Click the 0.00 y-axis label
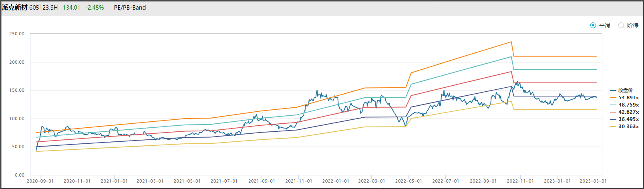This screenshot has height=189, width=644. 19,175
